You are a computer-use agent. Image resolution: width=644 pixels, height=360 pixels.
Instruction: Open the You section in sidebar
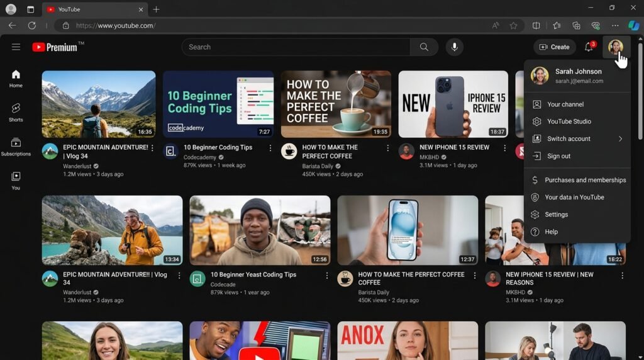(16, 181)
